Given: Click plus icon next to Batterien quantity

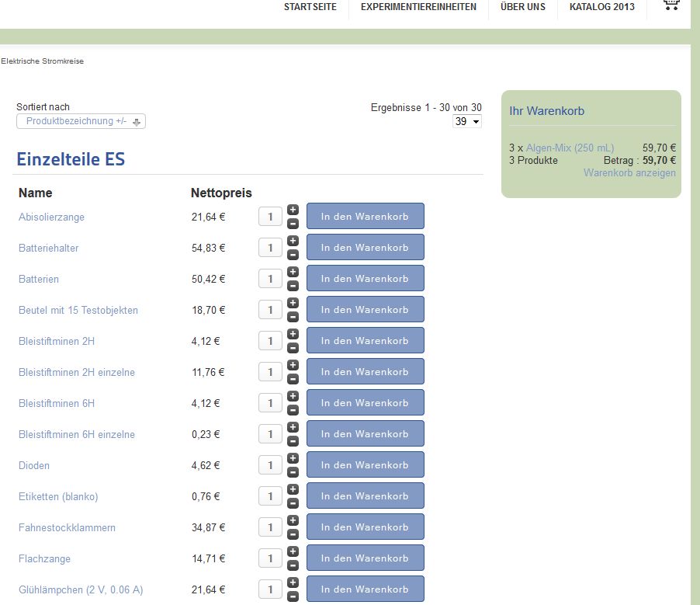Looking at the screenshot, I should (x=293, y=272).
